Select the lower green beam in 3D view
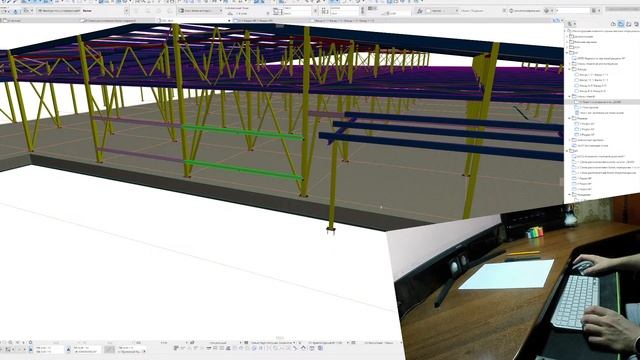The height and width of the screenshot is (360, 640). [244, 170]
